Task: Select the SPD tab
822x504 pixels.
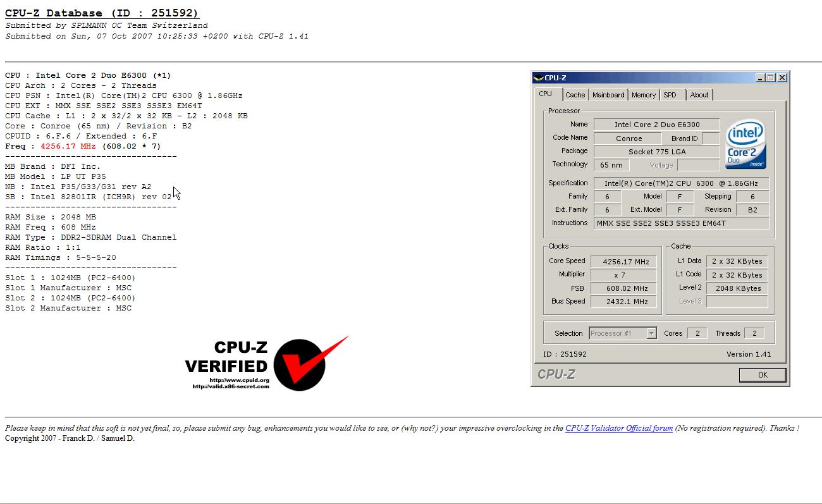Action: coord(670,95)
